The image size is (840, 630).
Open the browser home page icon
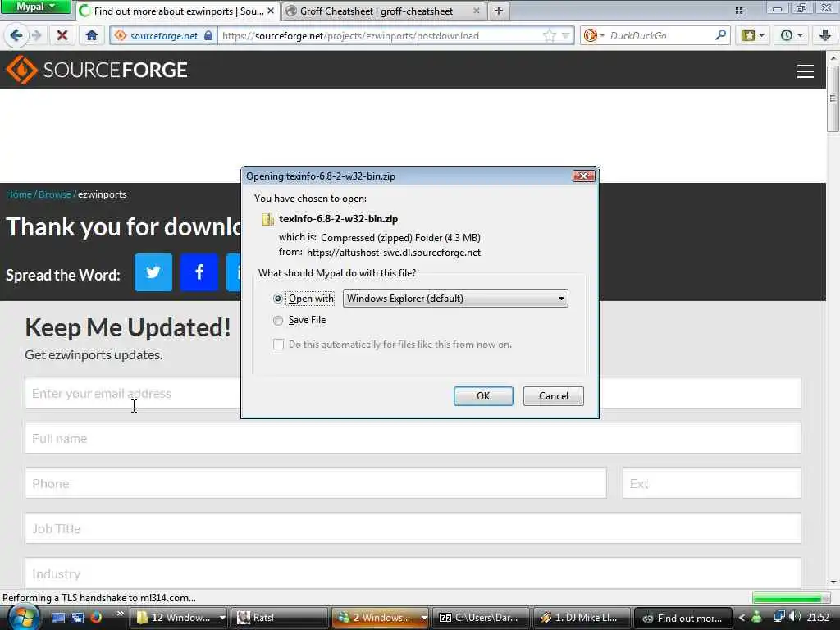pos(92,35)
